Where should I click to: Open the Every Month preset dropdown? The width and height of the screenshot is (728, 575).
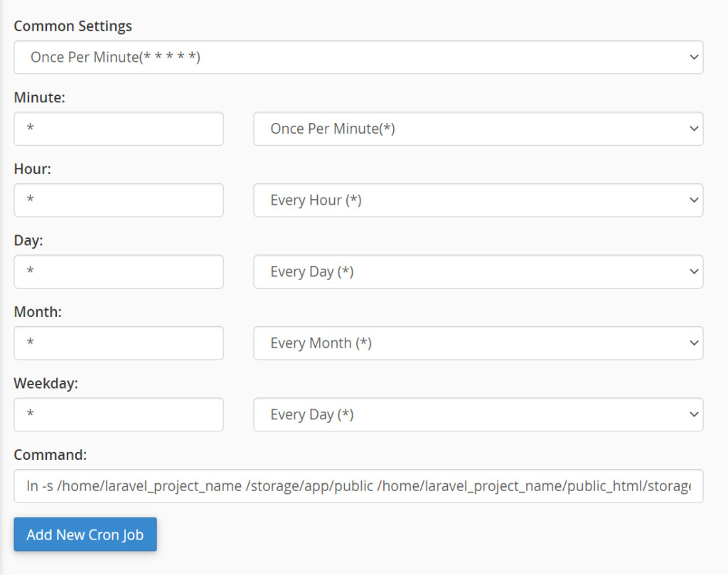coord(476,343)
